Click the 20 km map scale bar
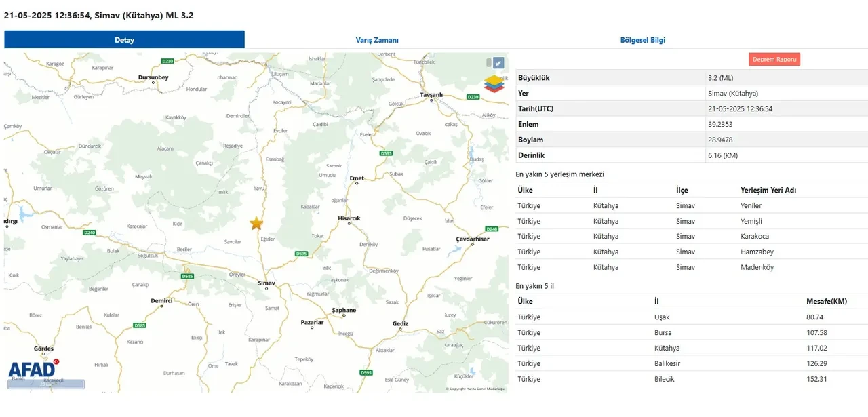Image resolution: width=868 pixels, height=417 pixels. [46, 384]
